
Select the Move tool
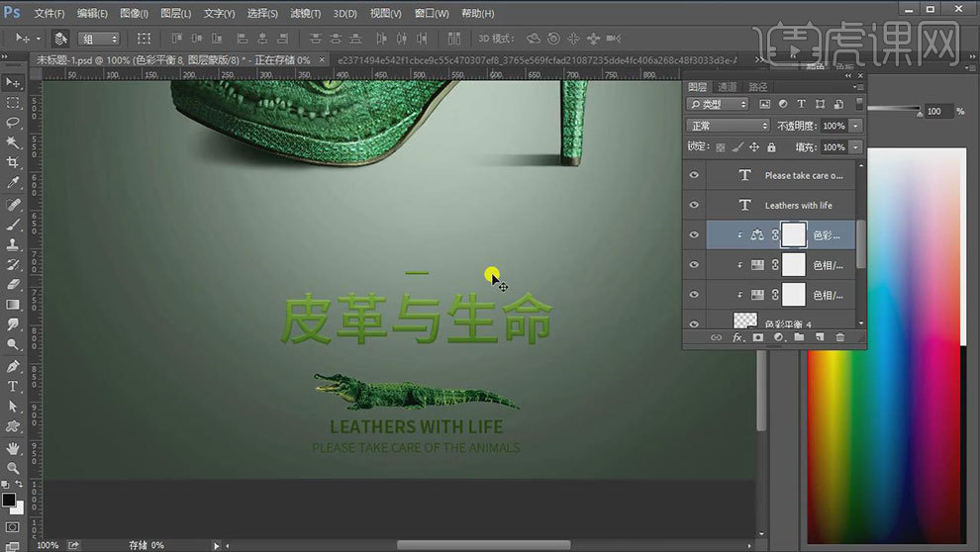[13, 82]
